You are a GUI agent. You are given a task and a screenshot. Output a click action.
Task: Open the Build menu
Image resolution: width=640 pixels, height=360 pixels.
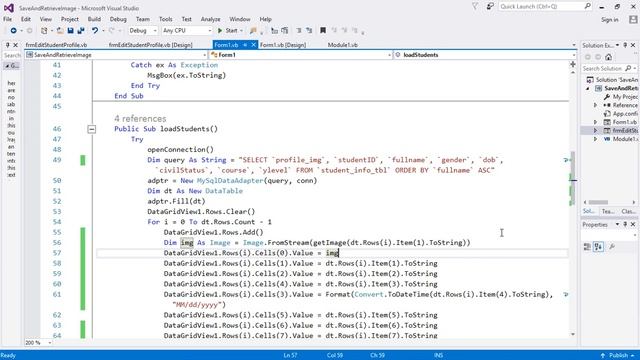click(94, 19)
